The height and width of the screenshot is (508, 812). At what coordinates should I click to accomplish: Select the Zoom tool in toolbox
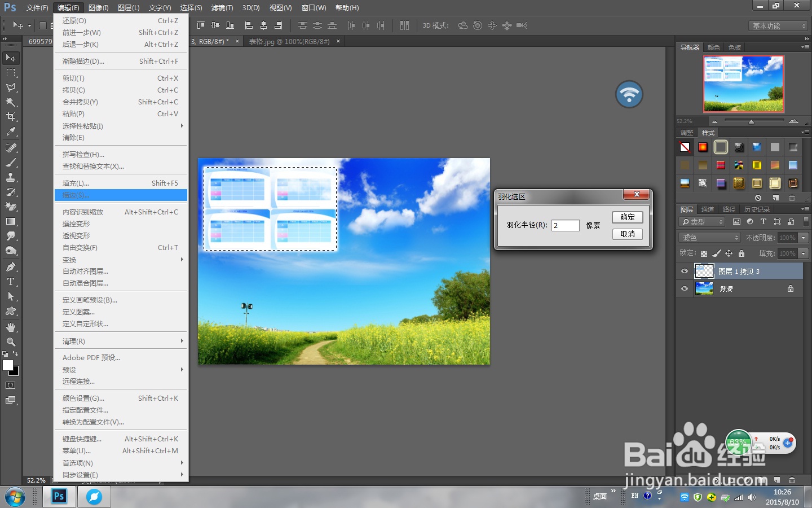coord(11,342)
